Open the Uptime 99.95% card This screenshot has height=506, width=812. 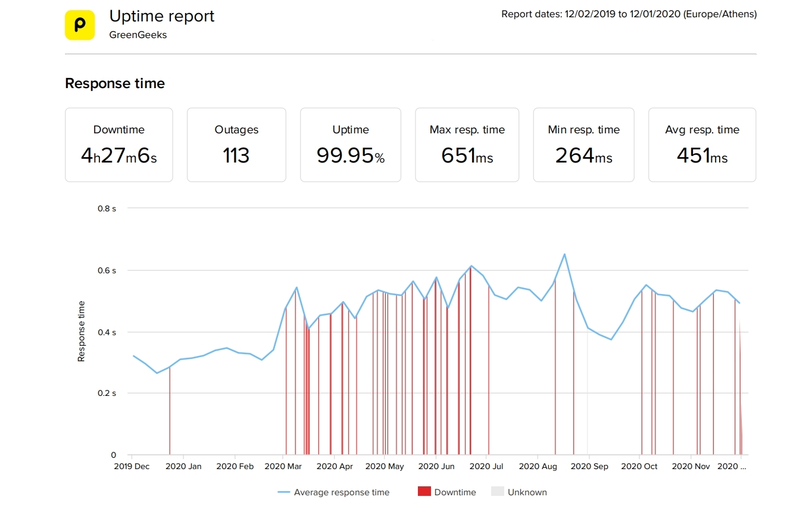click(351, 145)
